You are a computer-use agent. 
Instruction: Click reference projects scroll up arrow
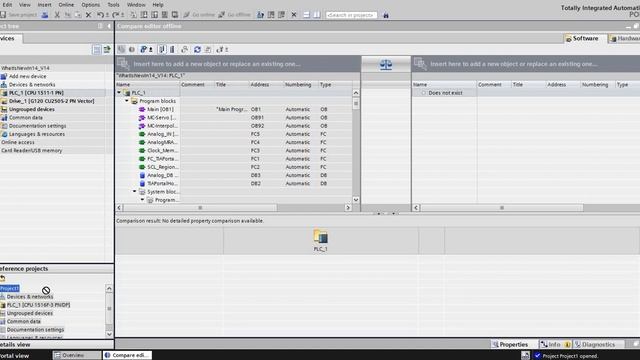109,289
